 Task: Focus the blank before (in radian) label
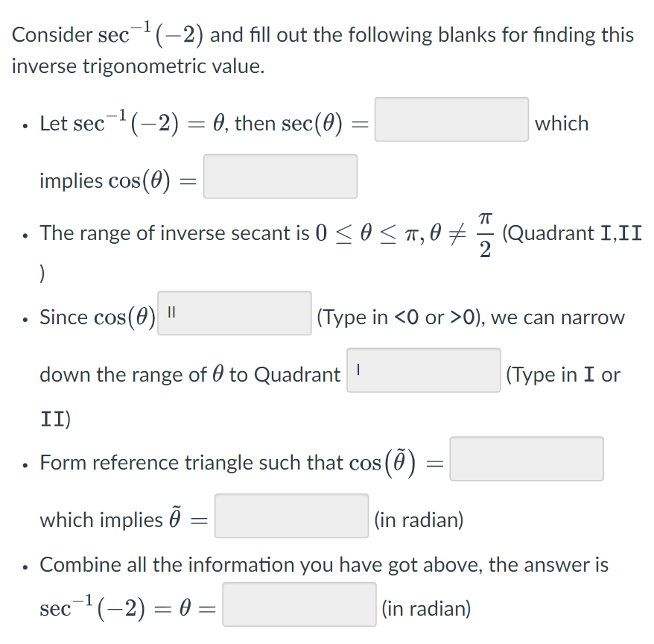pos(291,516)
